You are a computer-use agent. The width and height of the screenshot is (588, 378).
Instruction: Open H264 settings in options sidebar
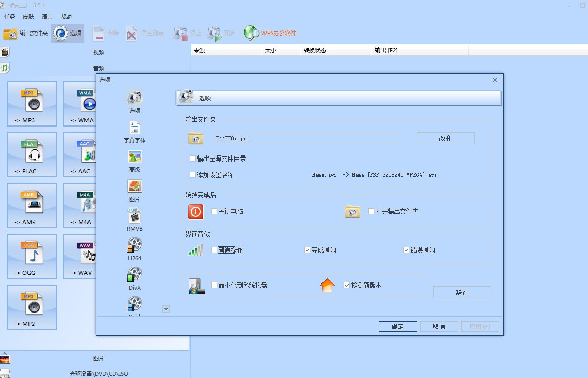(x=134, y=250)
